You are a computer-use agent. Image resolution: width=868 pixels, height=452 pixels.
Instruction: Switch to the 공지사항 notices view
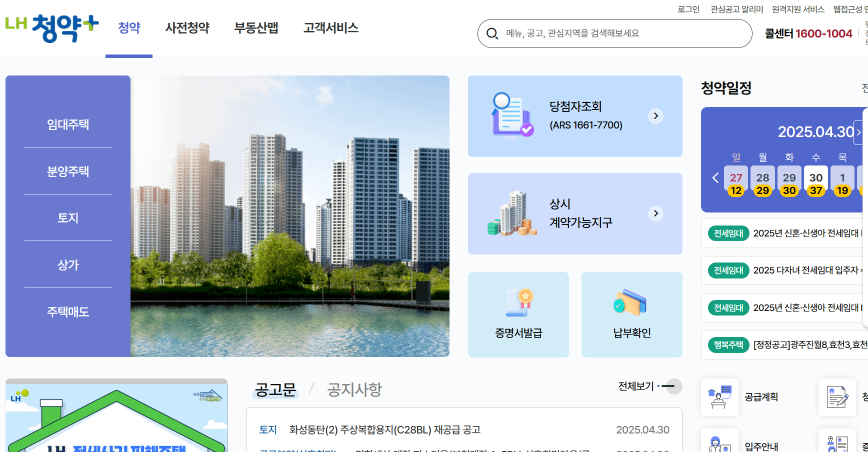pyautogui.click(x=354, y=390)
